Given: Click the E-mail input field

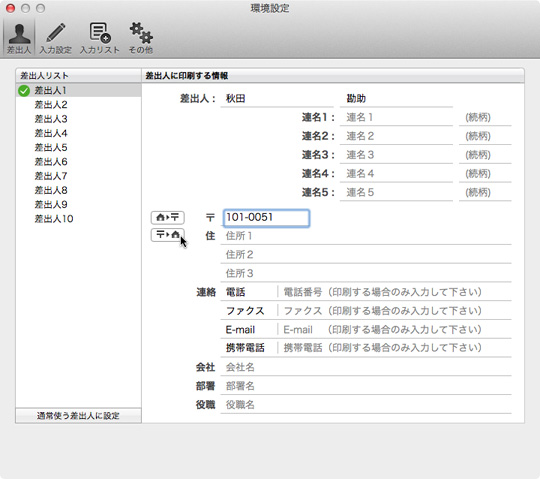Looking at the screenshot, I should (395, 330).
